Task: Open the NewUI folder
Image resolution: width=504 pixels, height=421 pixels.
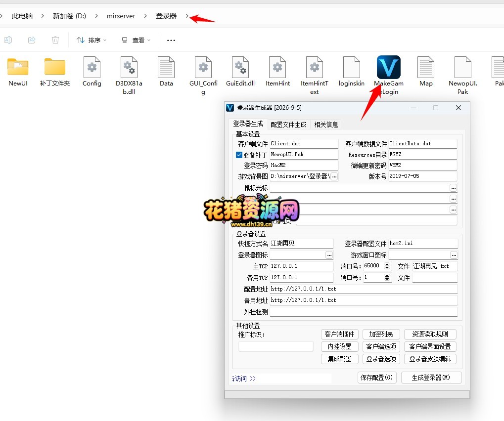Action: click(18, 72)
